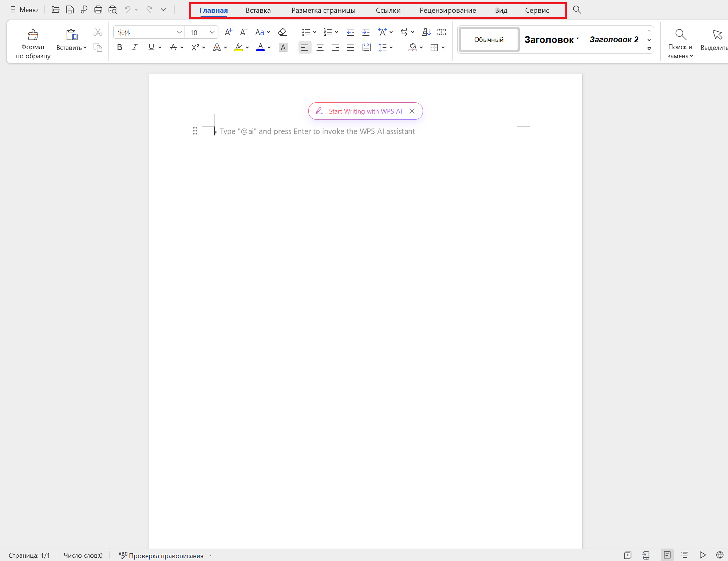Viewport: 728px width, 561px height.
Task: Open the Меню hamburger menu
Action: (x=24, y=10)
